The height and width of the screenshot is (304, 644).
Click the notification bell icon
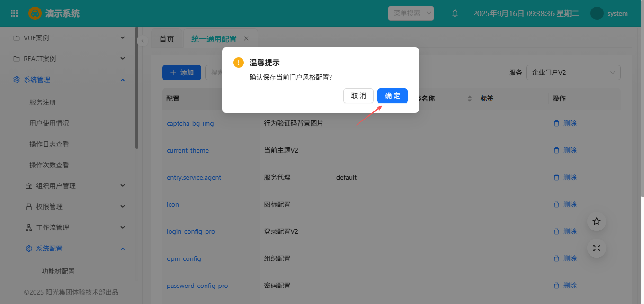click(455, 13)
